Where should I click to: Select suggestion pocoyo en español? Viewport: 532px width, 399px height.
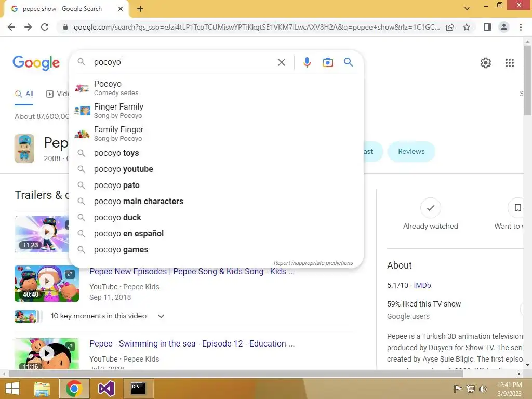[216, 233]
